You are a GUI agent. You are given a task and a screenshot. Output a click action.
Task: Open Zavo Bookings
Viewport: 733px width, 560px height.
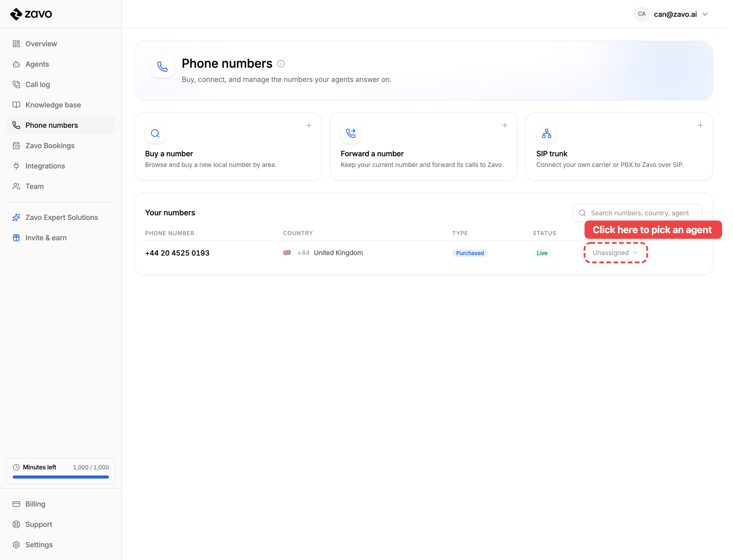(x=61, y=146)
